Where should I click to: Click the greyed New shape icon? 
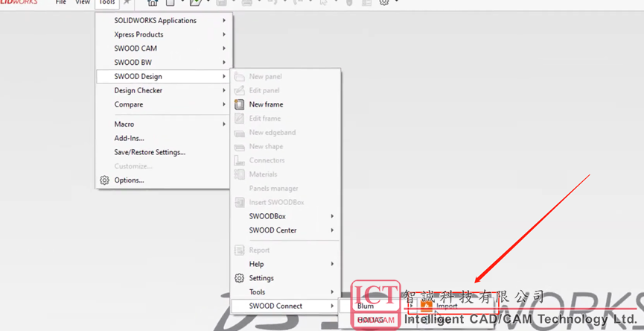tap(239, 147)
